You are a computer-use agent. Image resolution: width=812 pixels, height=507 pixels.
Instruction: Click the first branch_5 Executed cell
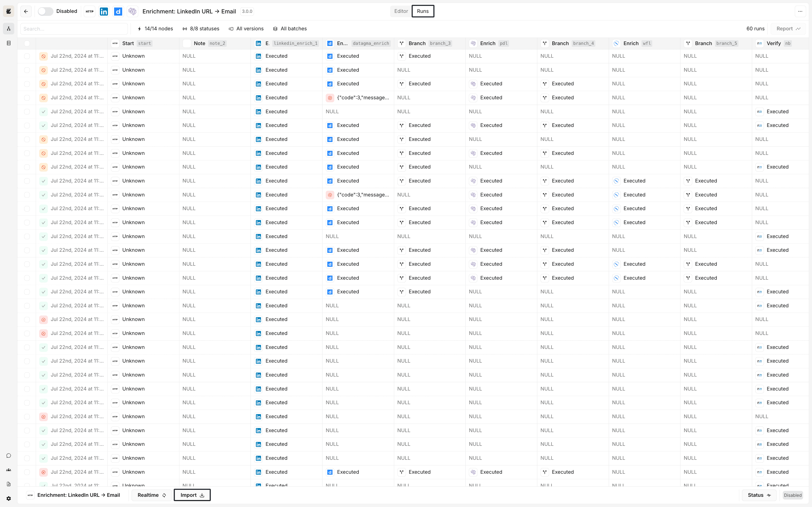tap(716, 181)
